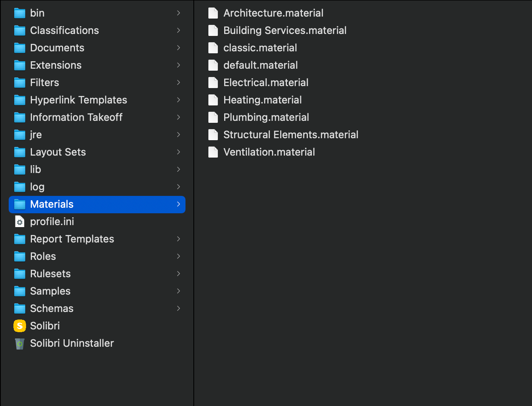Click the Building Services.material file icon
Screen dimensions: 532x406
[x=213, y=30]
